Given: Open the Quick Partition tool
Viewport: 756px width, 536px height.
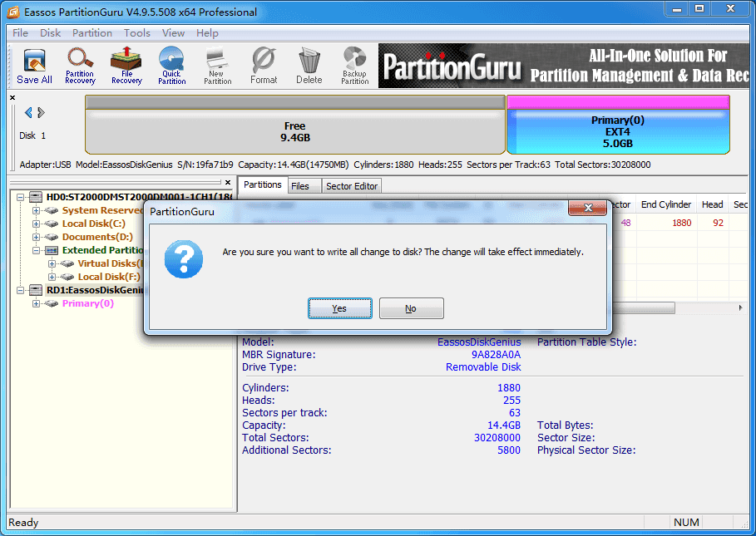Looking at the screenshot, I should [171, 66].
